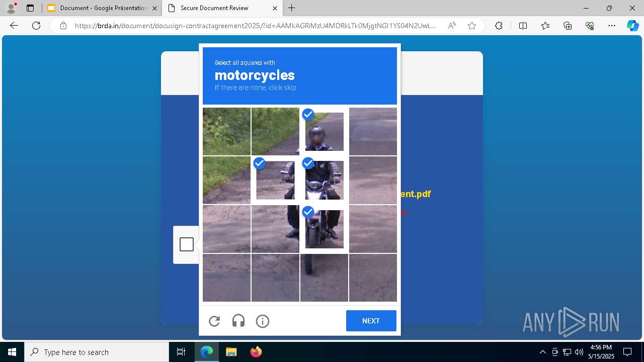Tick the empty captcha checkbox beside the challenge
Screen dimensions: 644x362
click(187, 244)
